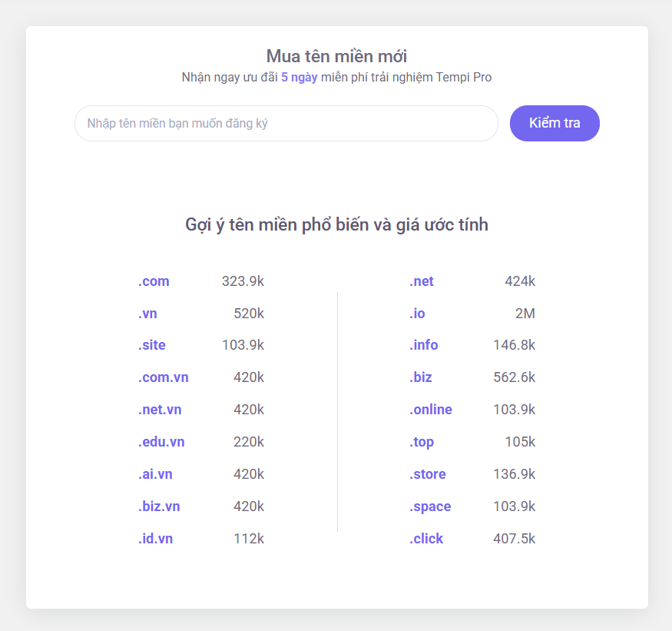Pick the .biz.vn domain link

[x=159, y=506]
